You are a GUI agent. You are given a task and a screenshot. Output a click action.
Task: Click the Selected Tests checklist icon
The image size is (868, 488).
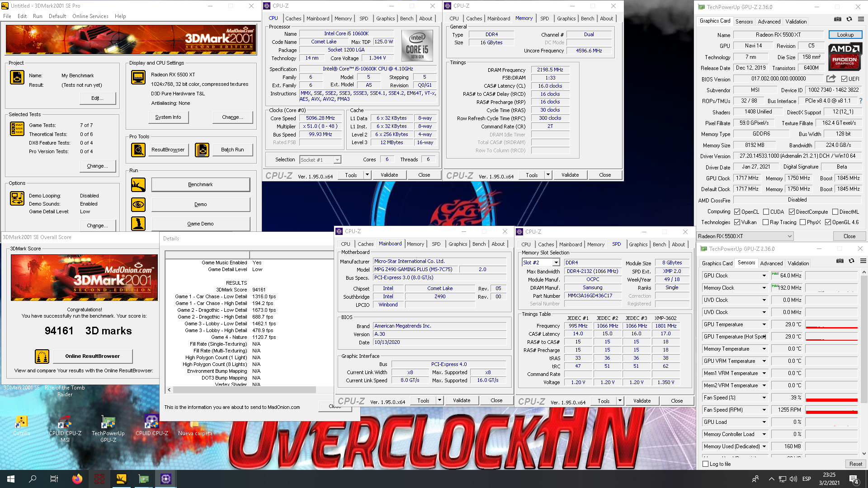tap(17, 129)
